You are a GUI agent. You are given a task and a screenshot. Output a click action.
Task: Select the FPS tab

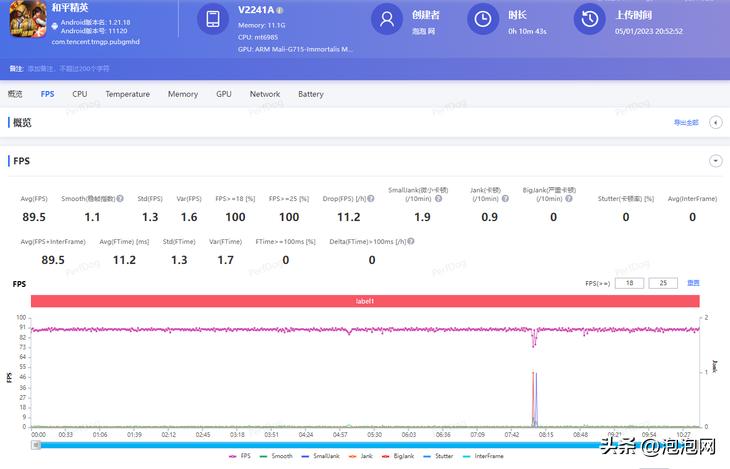pos(47,94)
